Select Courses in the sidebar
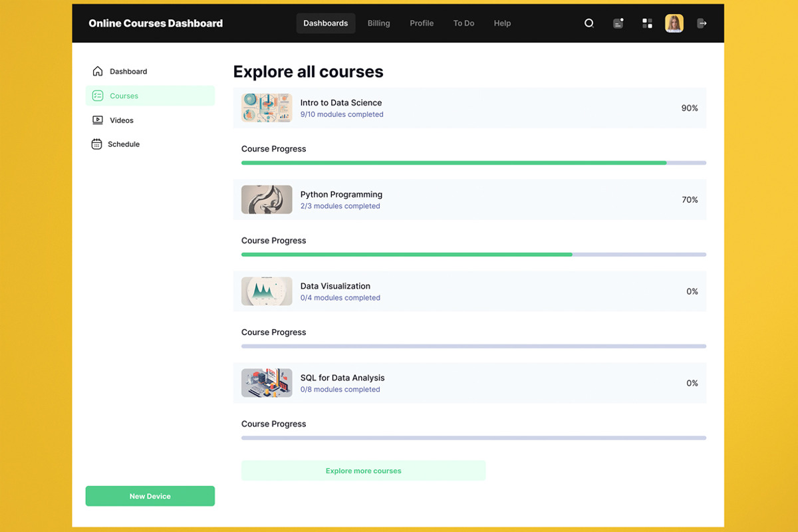 tap(150, 96)
